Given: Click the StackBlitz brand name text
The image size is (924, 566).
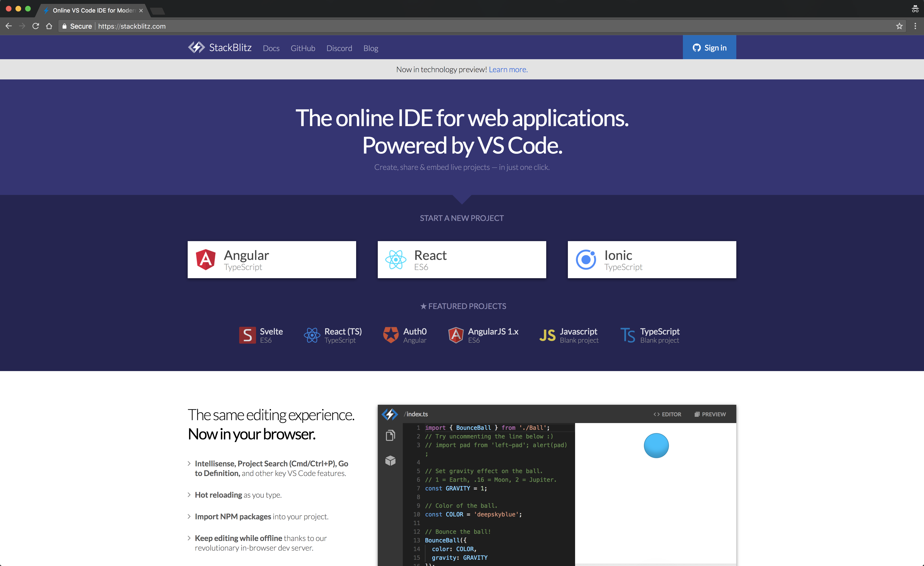Looking at the screenshot, I should [x=230, y=47].
